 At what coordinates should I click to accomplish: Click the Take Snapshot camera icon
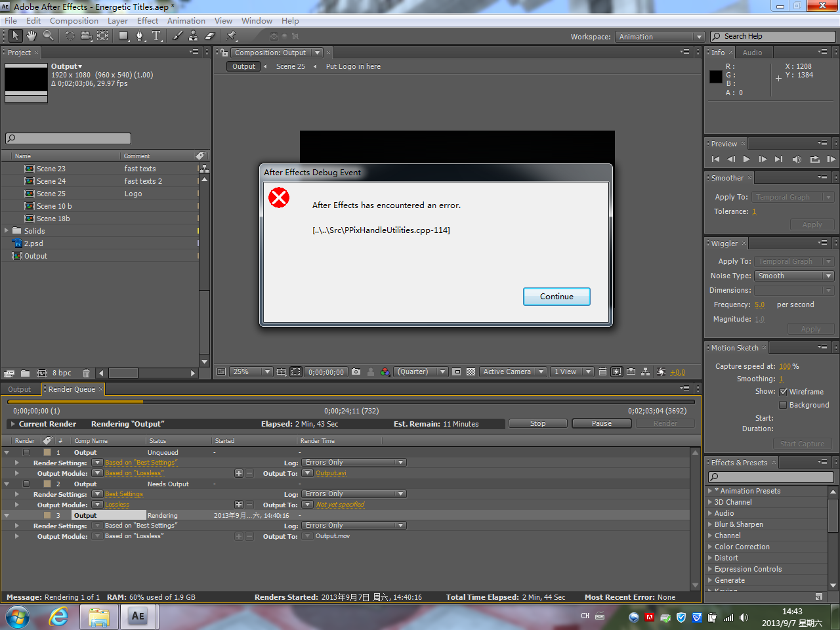[x=356, y=371]
